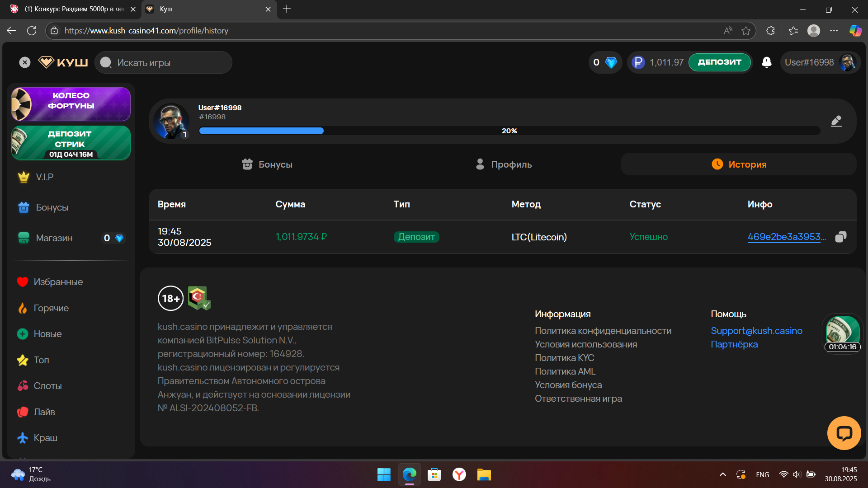Open the orange live chat bubble
Screen dimensions: 868x488
[844, 433]
